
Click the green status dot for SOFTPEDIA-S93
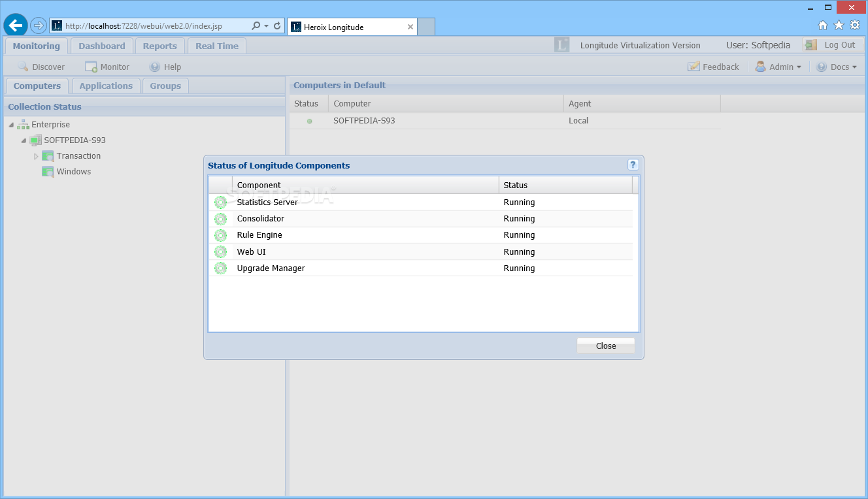click(310, 121)
